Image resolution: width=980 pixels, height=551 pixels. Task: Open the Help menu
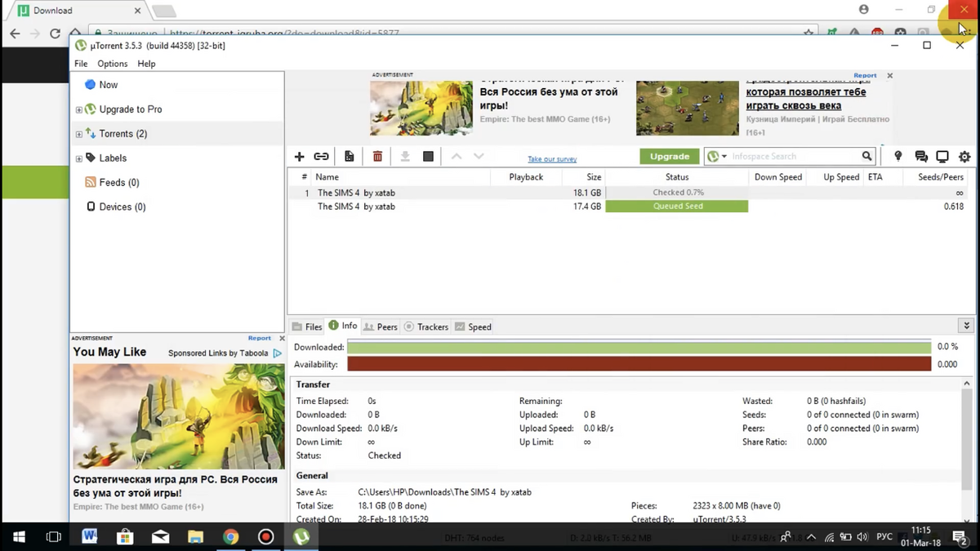146,64
